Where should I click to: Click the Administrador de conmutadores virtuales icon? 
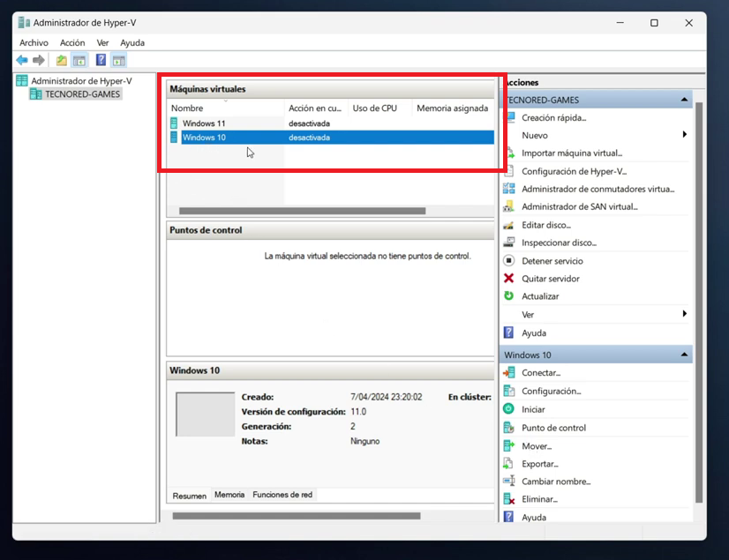509,189
